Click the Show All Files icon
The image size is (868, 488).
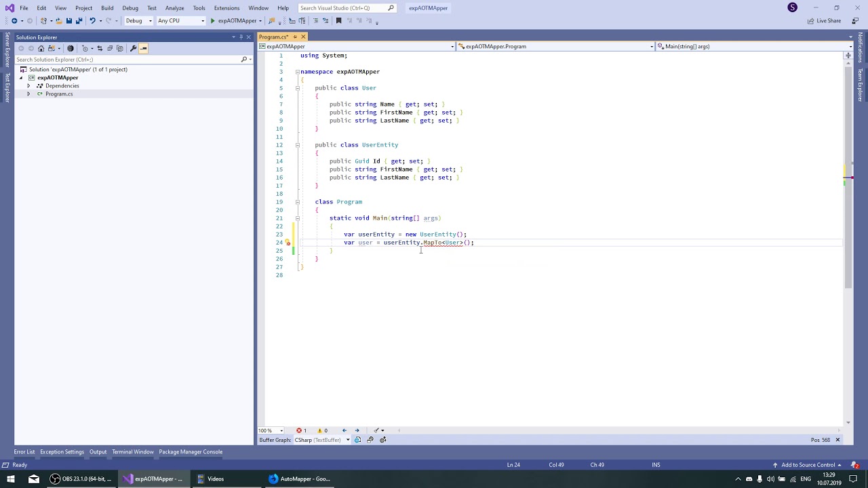coord(120,48)
